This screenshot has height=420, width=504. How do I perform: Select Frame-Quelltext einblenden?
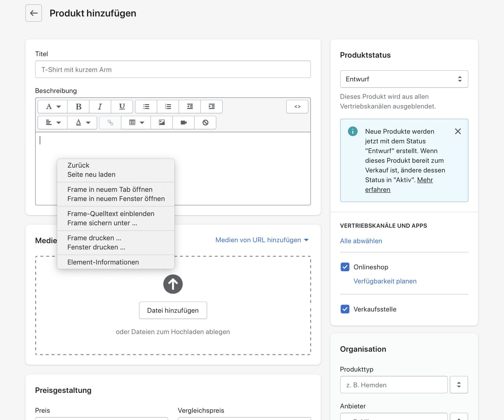pyautogui.click(x=116, y=214)
